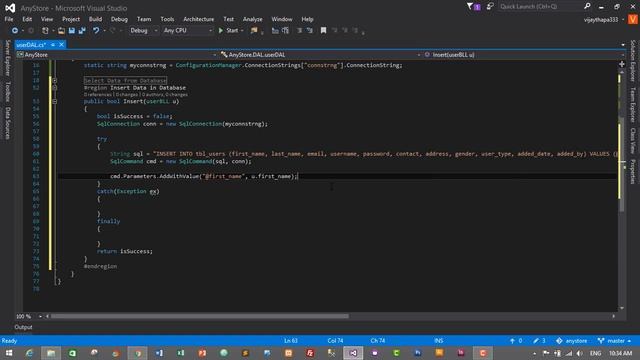
Task: Open the Tools menu
Action: [x=167, y=19]
